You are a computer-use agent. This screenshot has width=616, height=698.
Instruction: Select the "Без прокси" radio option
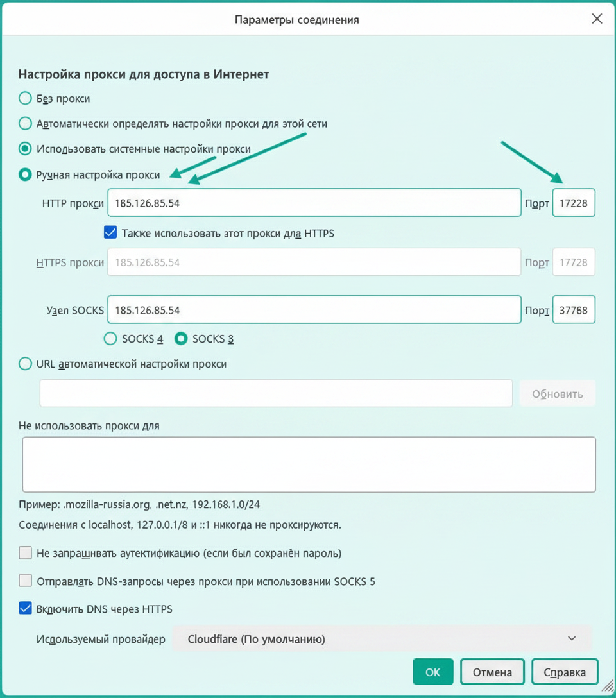pos(26,98)
